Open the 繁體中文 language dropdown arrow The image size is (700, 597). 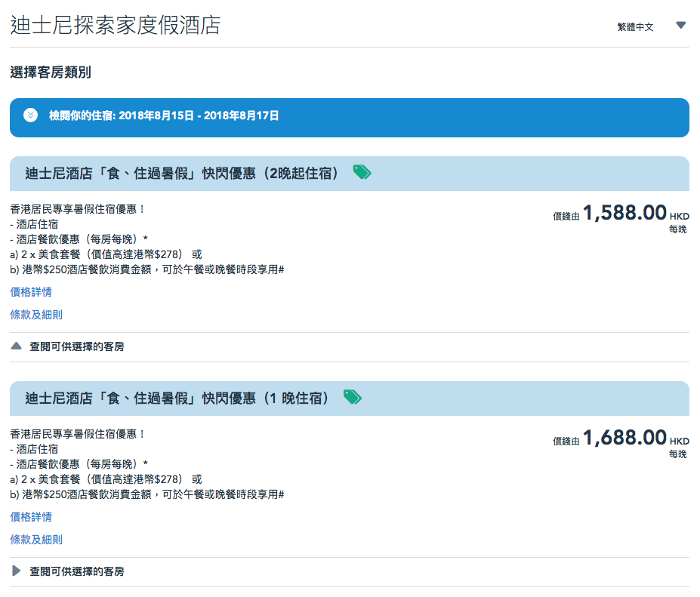(680, 26)
